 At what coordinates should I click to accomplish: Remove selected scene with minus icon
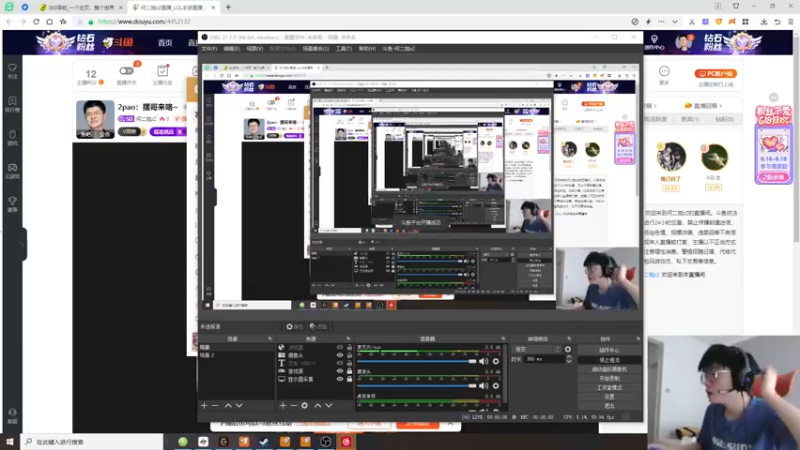pos(215,406)
